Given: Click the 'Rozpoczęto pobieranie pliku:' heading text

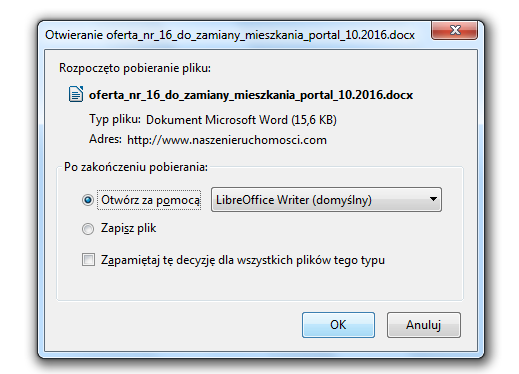Looking at the screenshot, I should [135, 68].
